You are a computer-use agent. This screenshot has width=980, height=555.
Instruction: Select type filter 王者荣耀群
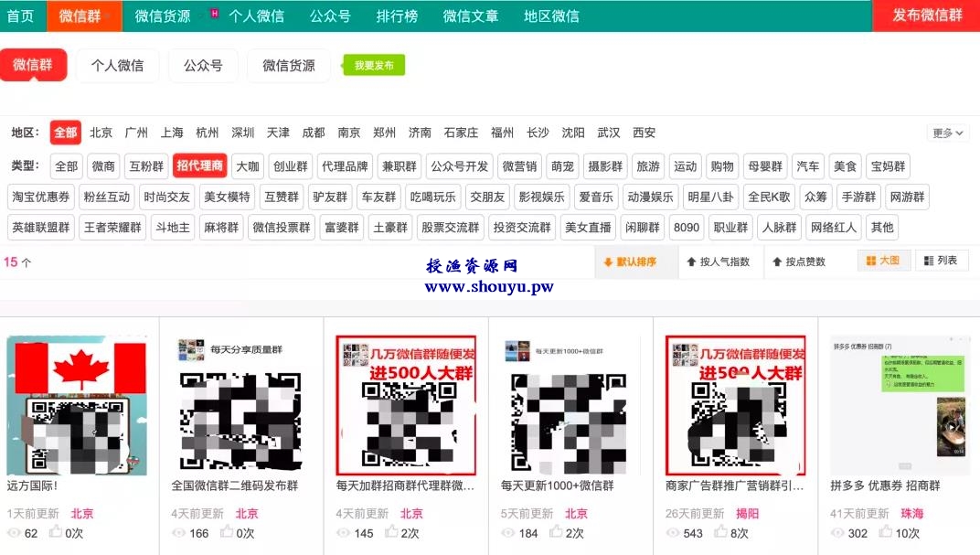(x=112, y=228)
